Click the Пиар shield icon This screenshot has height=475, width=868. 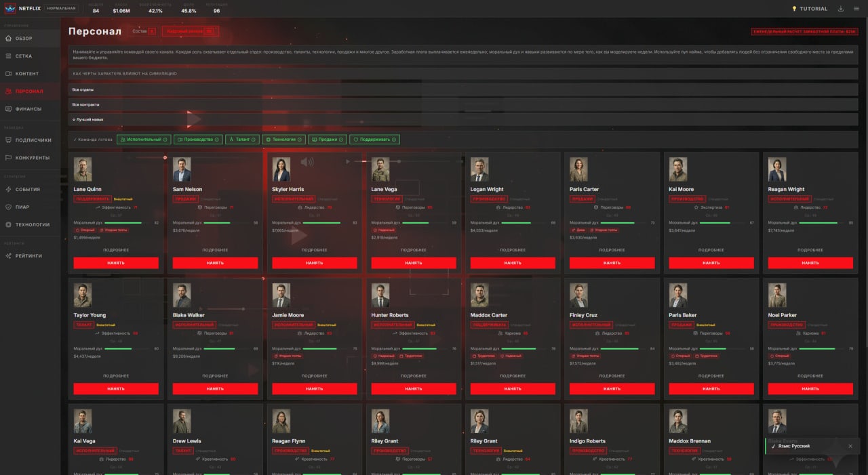[8, 207]
